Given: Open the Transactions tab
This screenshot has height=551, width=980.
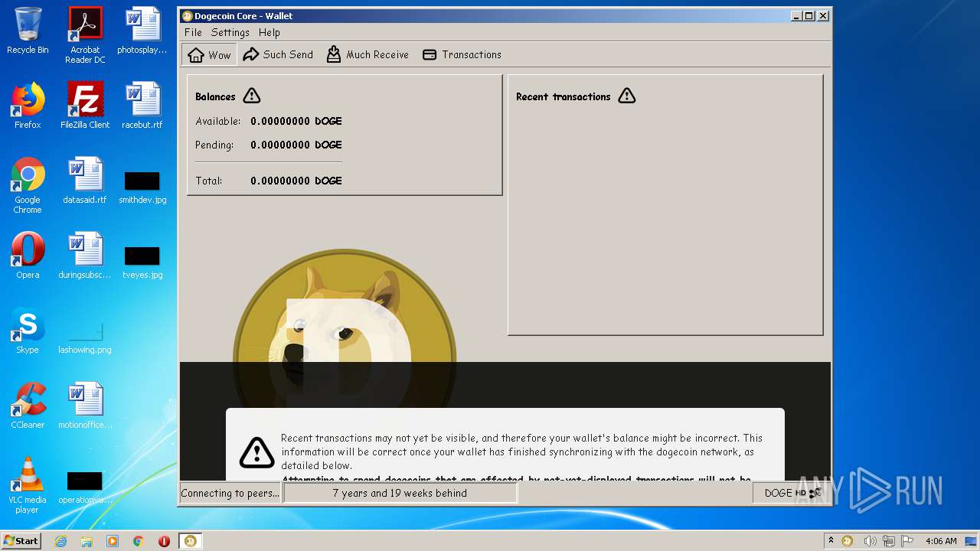Looking at the screenshot, I should click(462, 54).
